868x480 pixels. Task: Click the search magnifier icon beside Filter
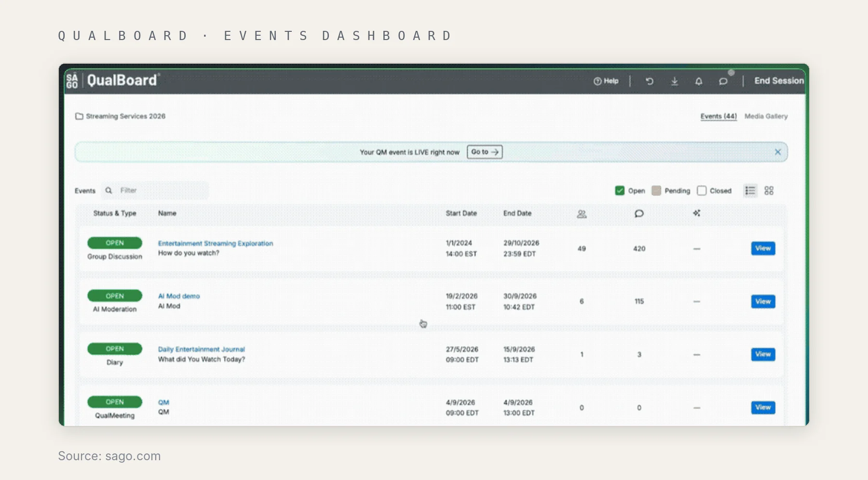[x=109, y=191]
